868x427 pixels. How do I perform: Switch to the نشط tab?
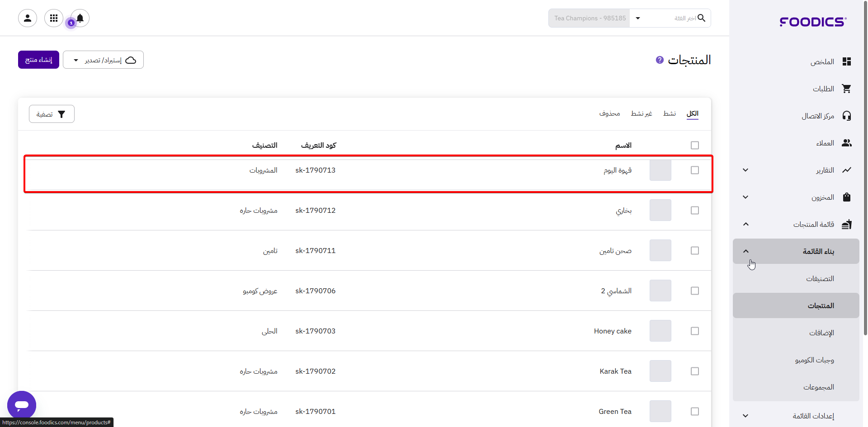[x=669, y=113]
